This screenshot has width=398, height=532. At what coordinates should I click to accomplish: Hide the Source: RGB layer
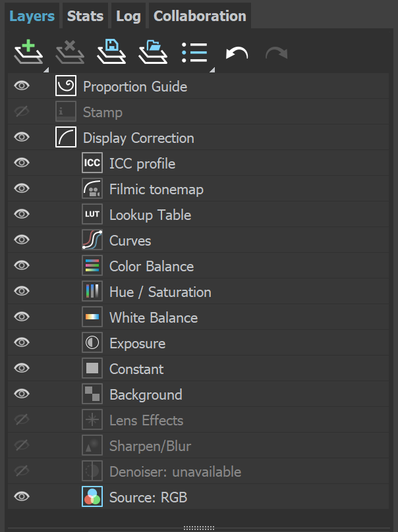pos(22,496)
